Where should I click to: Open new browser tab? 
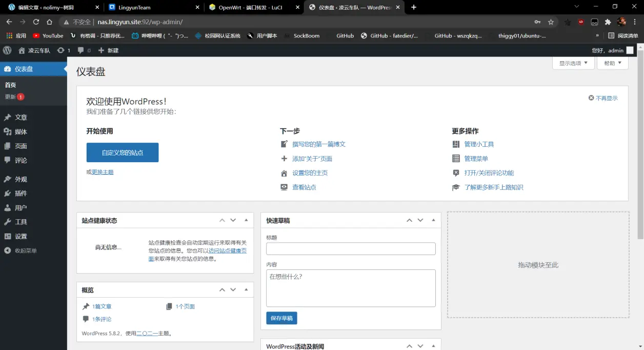tap(414, 7)
